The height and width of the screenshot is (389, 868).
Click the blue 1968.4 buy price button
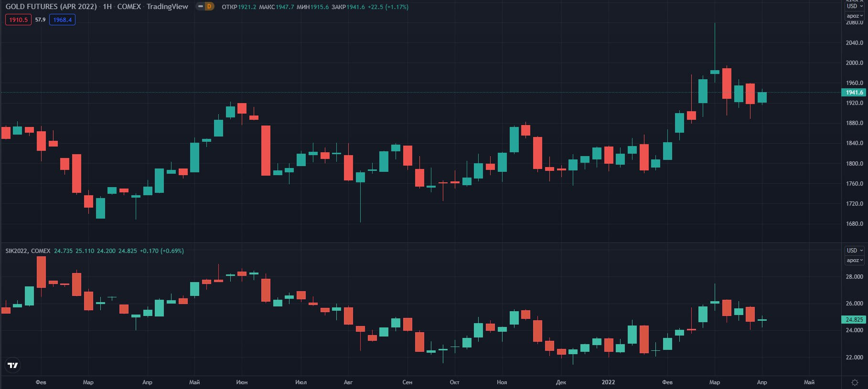point(62,20)
